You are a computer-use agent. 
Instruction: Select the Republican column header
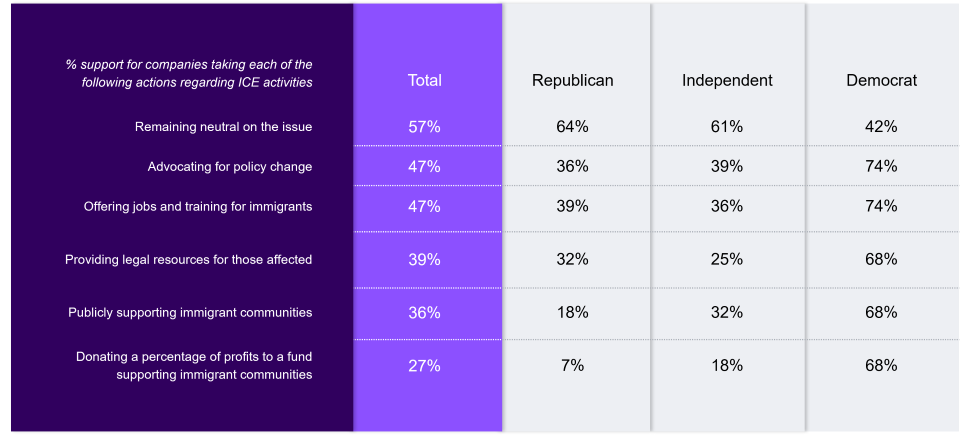(x=573, y=81)
